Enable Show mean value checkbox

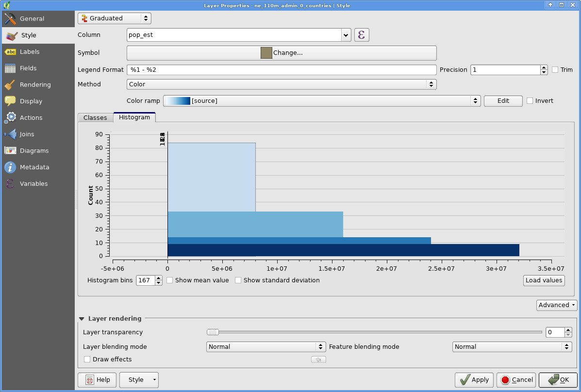pyautogui.click(x=170, y=280)
